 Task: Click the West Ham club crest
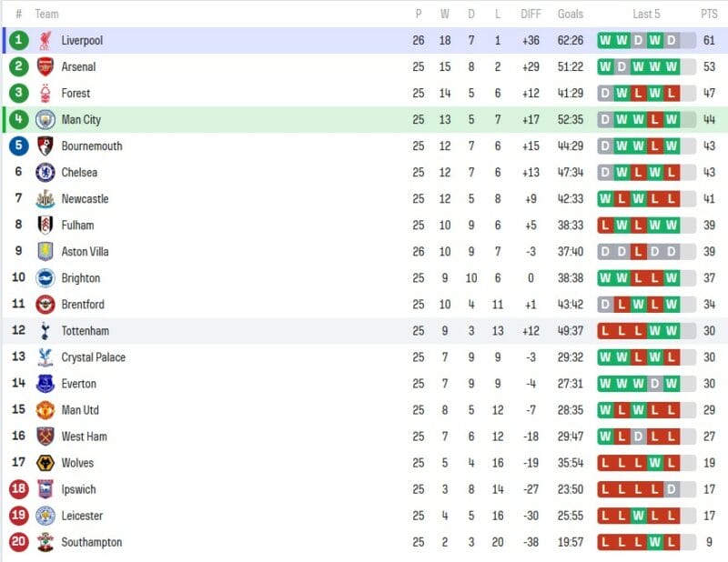(45, 437)
